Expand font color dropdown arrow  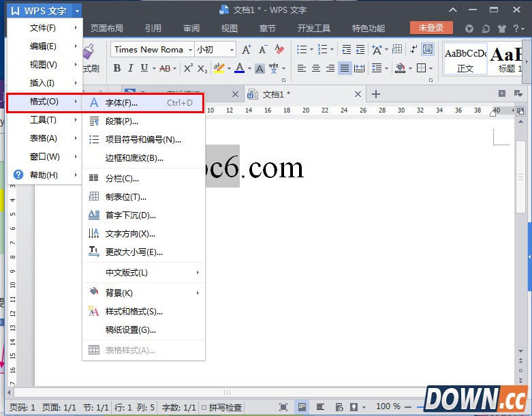pyautogui.click(x=249, y=69)
